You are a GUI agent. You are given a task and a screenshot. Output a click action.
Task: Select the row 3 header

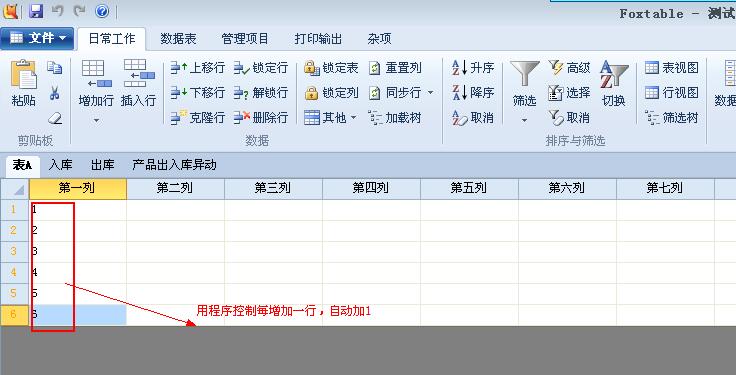tap(14, 252)
